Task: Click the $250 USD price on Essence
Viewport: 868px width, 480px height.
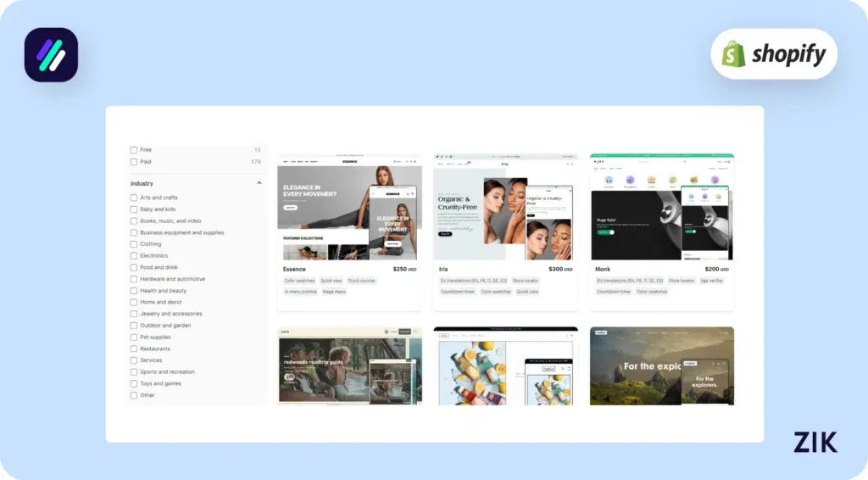Action: point(404,269)
